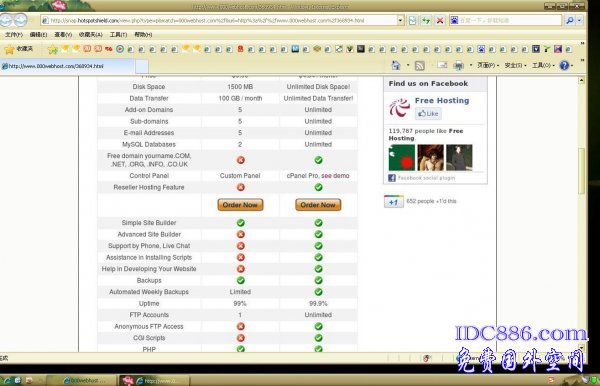Screen dimensions: 600x386
Task: Click the Facebook Like button
Action: click(428, 114)
